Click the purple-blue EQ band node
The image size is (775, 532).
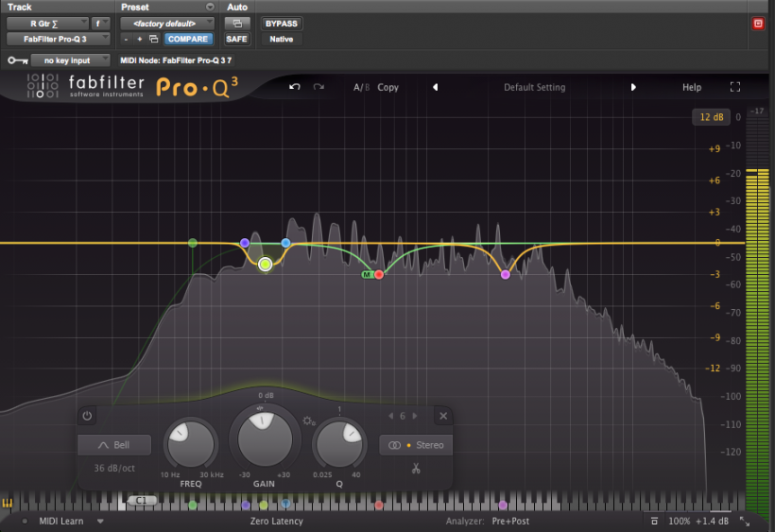(245, 243)
